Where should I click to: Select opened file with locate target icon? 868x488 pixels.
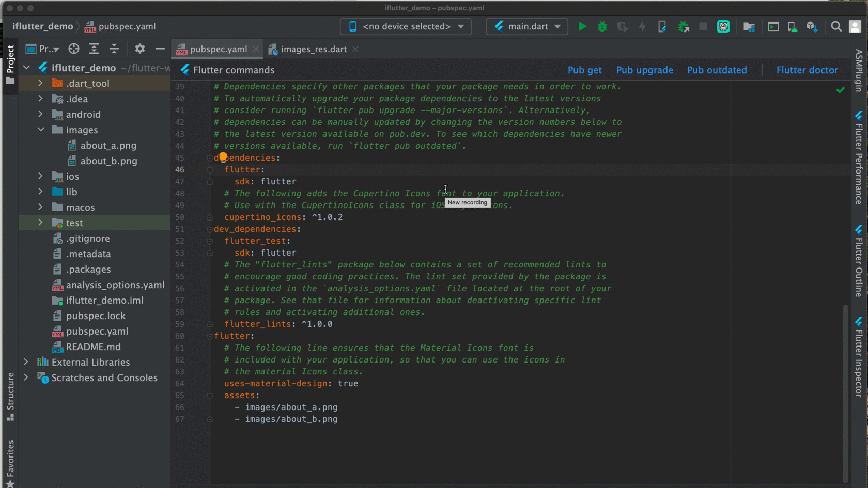(74, 49)
